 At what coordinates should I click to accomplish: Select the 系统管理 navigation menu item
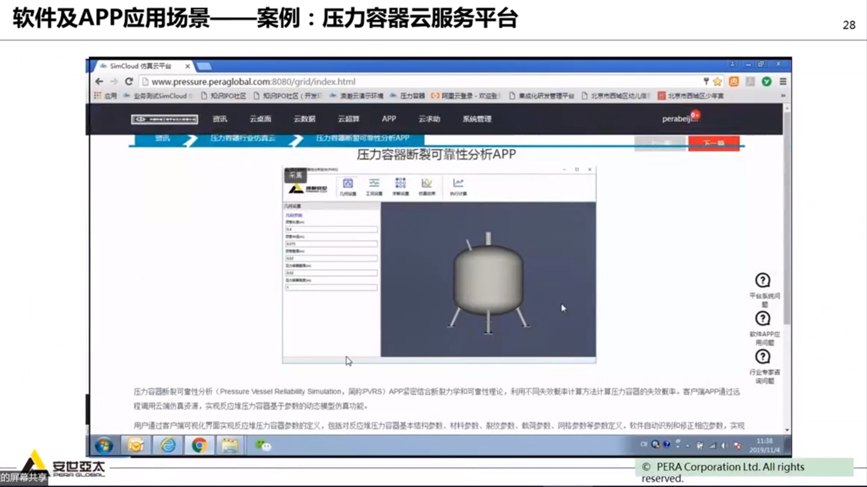[x=477, y=119]
